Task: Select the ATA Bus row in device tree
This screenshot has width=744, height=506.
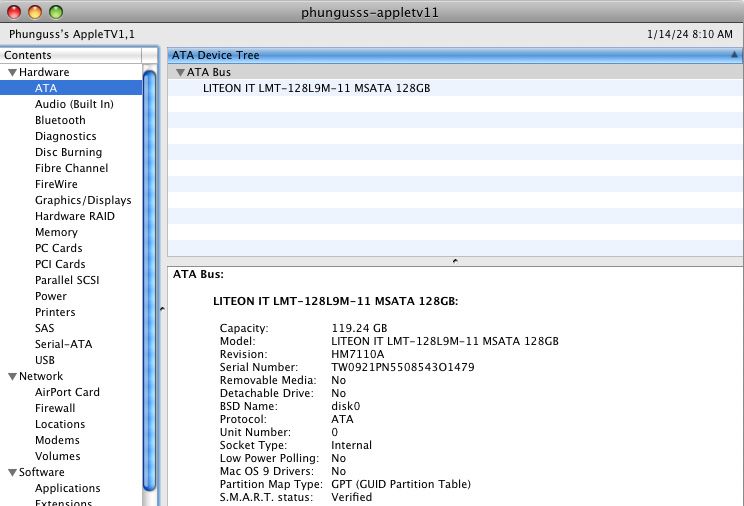Action: (455, 72)
